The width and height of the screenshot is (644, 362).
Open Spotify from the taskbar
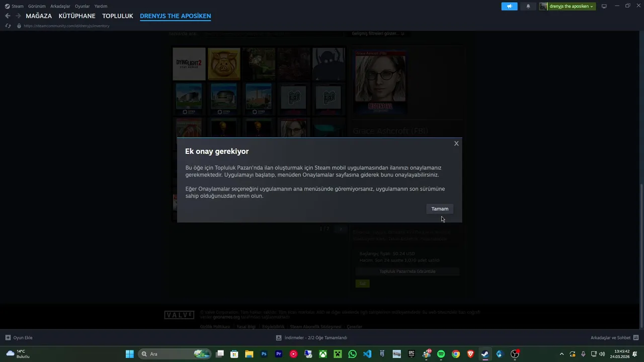pos(441,354)
